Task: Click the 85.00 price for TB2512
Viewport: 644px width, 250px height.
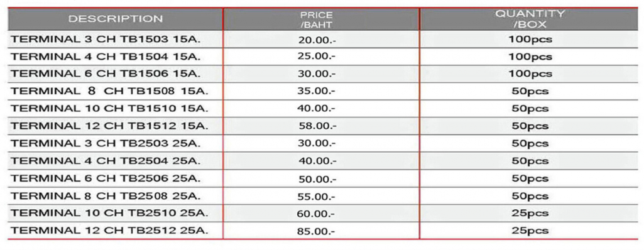Action: tap(316, 231)
